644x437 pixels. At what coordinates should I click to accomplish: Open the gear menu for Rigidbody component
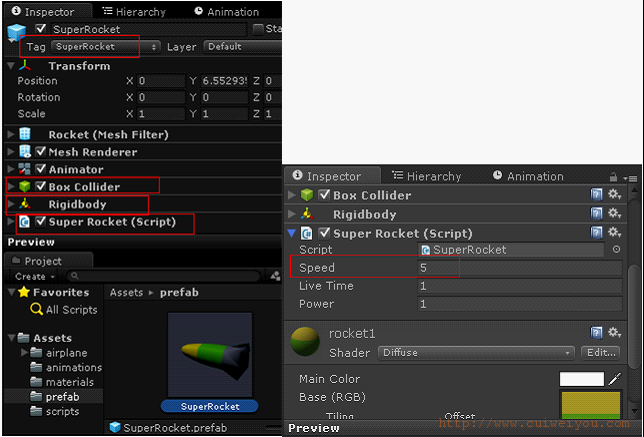click(614, 213)
